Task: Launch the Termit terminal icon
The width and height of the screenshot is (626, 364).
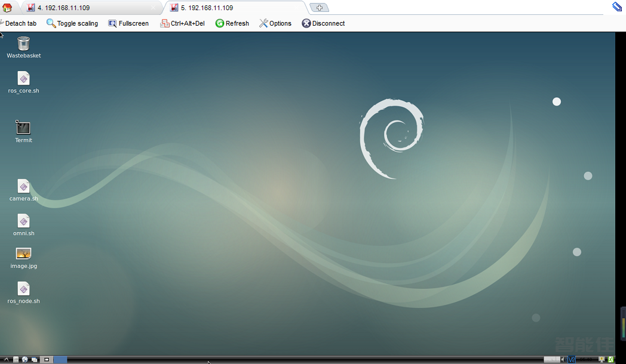Action: pyautogui.click(x=23, y=128)
